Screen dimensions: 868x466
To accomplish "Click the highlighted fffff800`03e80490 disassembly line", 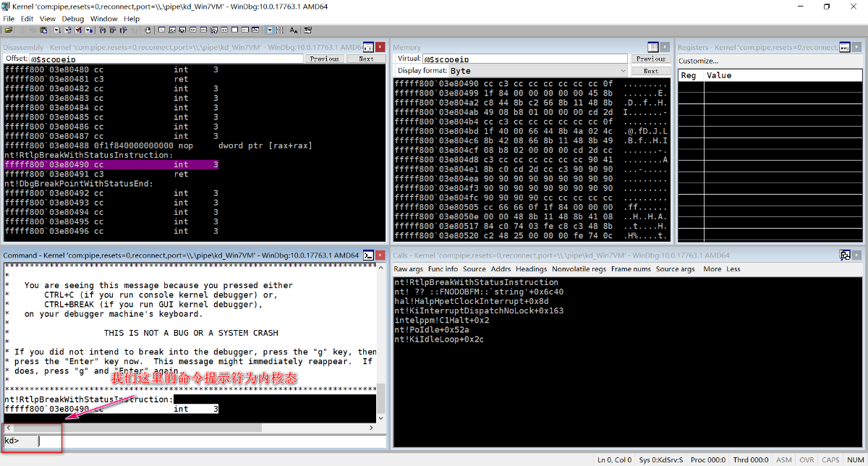I will point(111,164).
